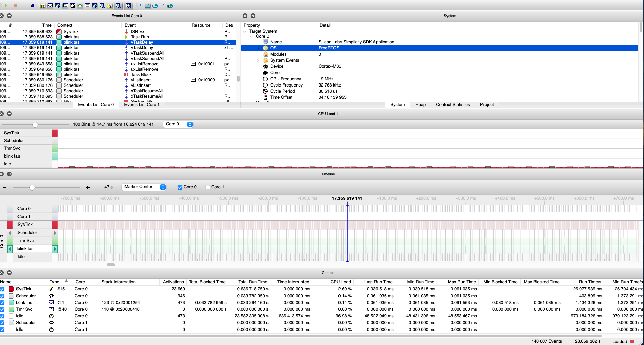Click the CPU Load bins slider handle
The width and height of the screenshot is (644, 345).
(35, 124)
